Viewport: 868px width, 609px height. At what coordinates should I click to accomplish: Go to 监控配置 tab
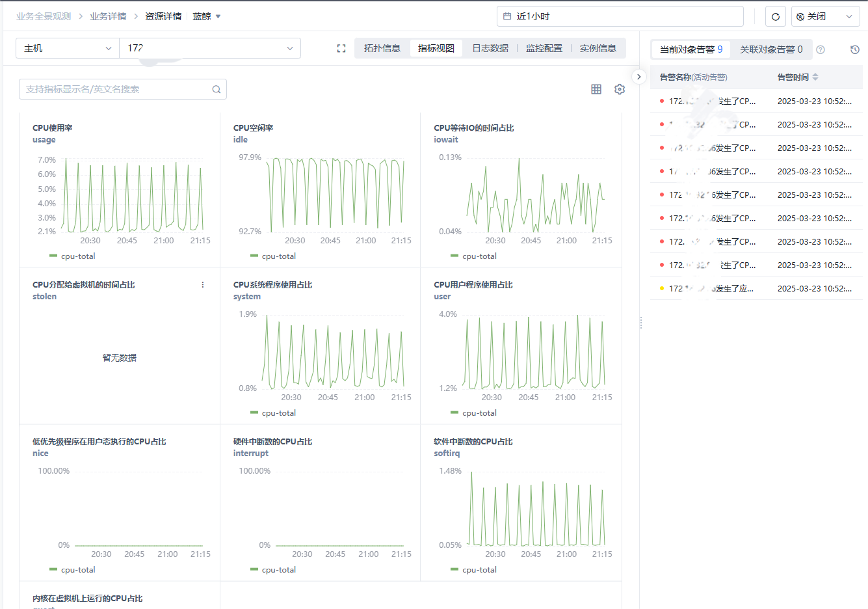[544, 48]
